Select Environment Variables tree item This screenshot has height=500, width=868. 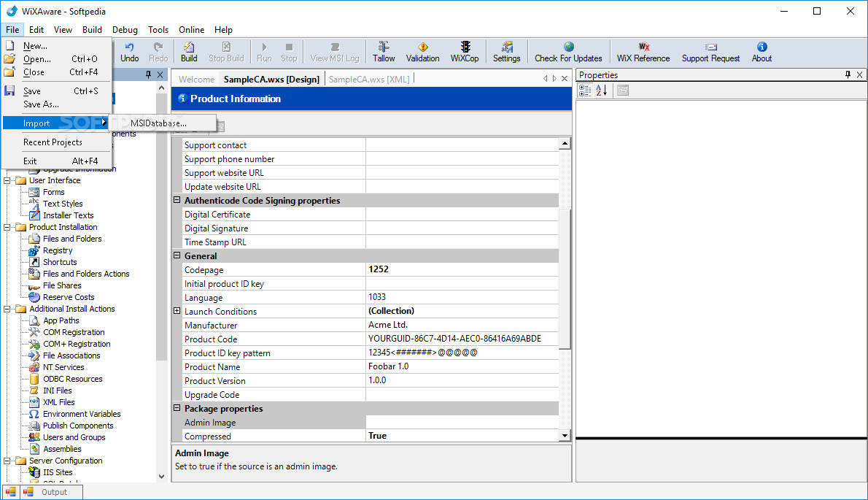pos(82,414)
